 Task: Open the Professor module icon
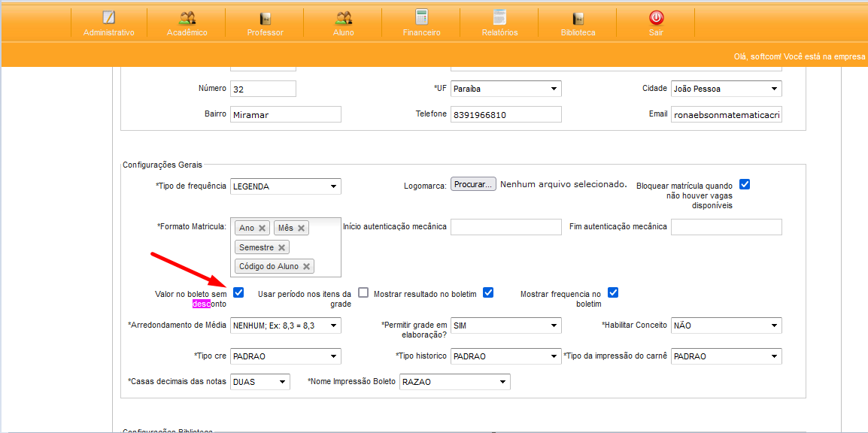tap(265, 18)
